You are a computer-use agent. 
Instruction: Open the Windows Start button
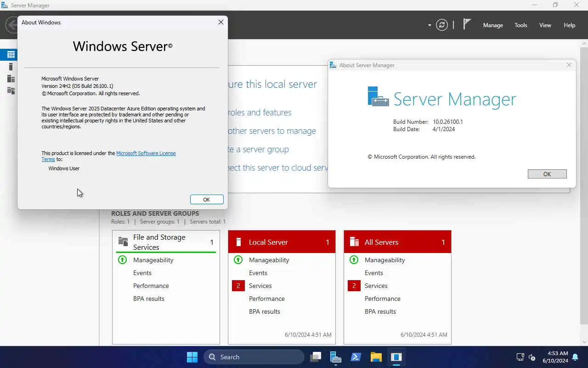click(x=192, y=357)
